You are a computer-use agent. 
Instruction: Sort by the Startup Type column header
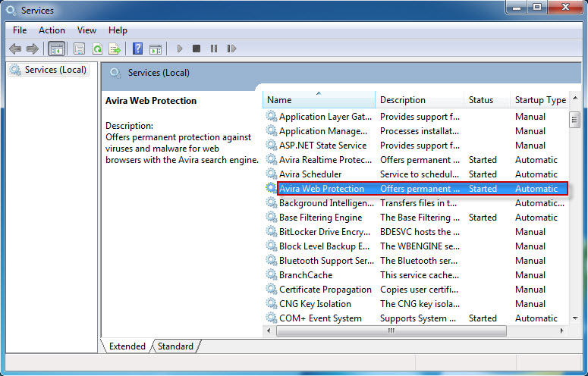point(540,99)
